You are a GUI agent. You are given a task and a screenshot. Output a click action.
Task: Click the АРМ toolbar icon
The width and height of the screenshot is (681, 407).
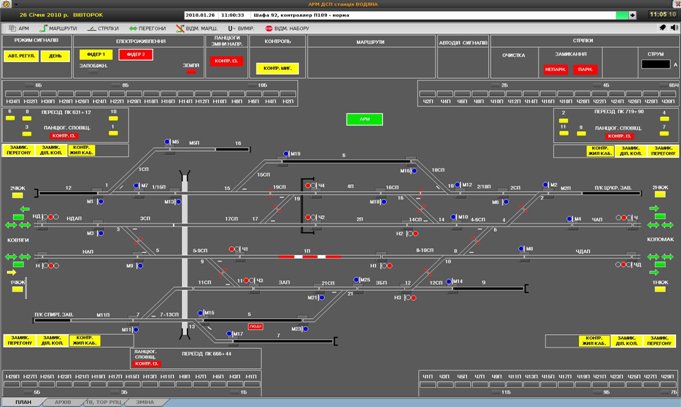pyautogui.click(x=20, y=30)
